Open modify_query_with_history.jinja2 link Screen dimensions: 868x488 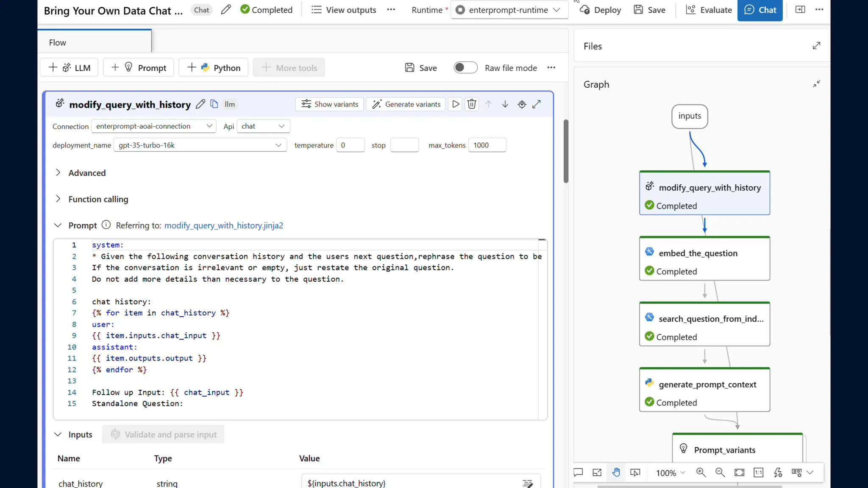point(223,225)
